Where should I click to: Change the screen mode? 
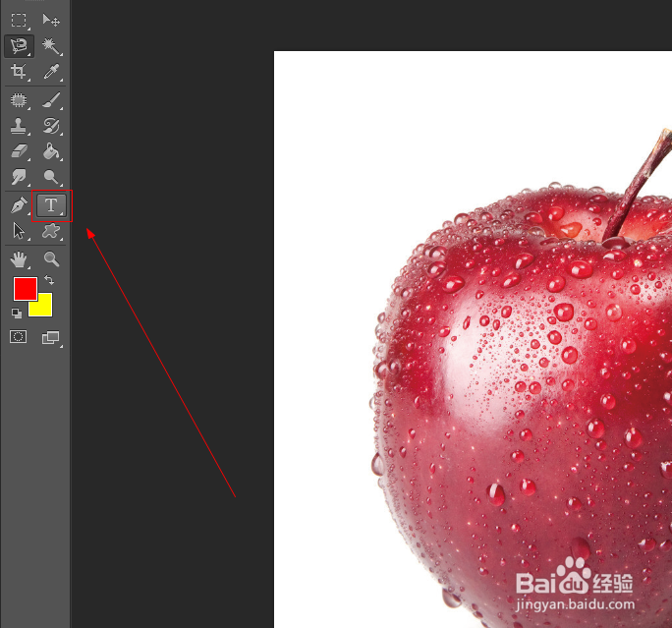(50, 338)
